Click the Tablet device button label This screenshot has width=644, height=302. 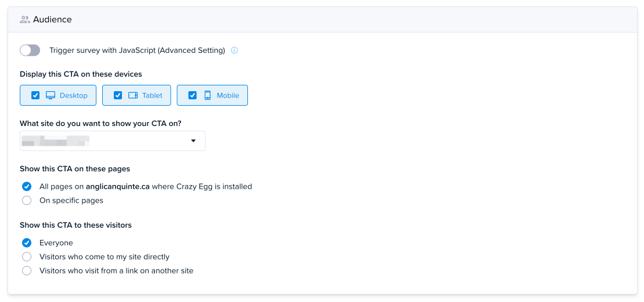pos(152,95)
